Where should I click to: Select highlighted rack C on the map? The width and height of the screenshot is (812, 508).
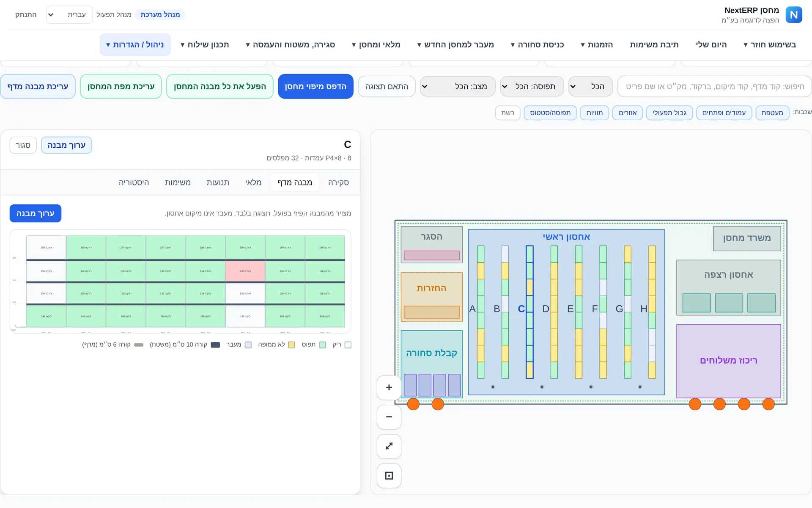(x=529, y=312)
